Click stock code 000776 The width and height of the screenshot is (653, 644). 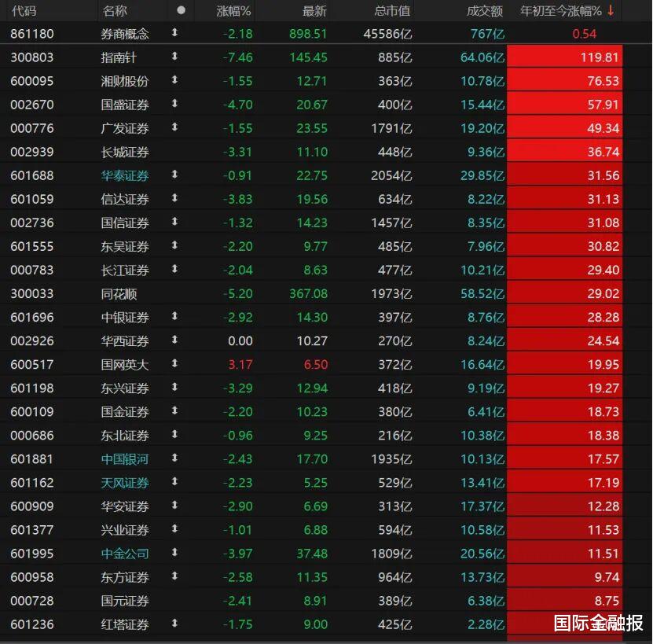point(32,128)
